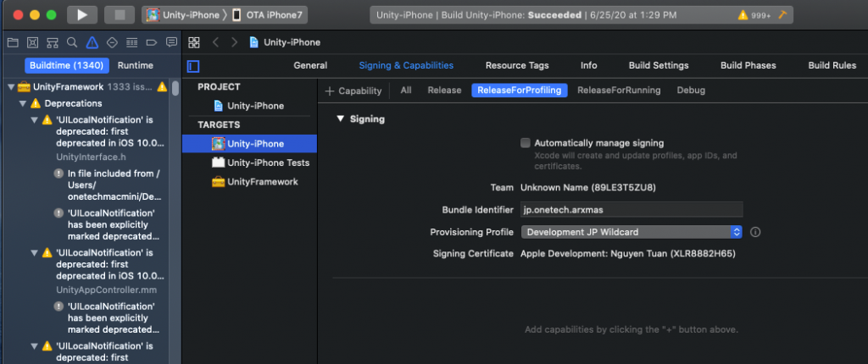Select the UnityFramework target

254,182
